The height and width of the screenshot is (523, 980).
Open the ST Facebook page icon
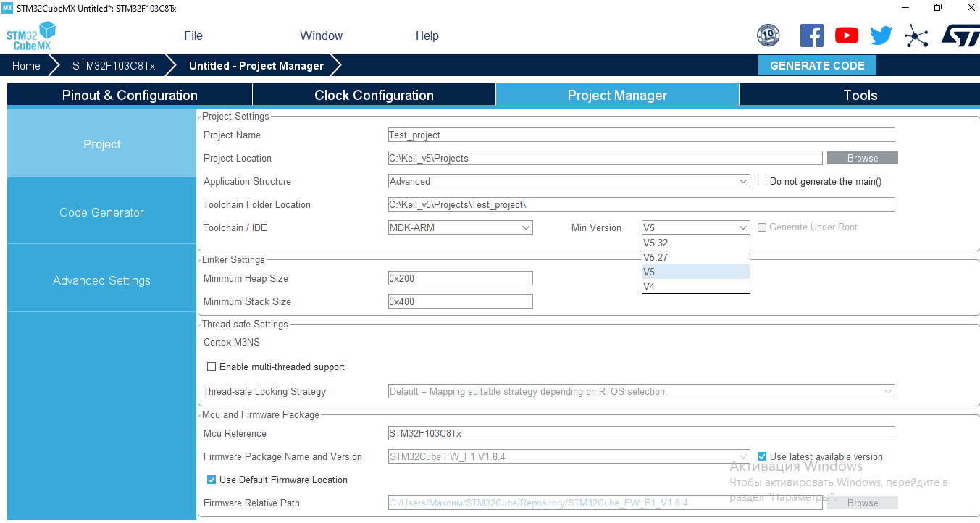pos(811,35)
